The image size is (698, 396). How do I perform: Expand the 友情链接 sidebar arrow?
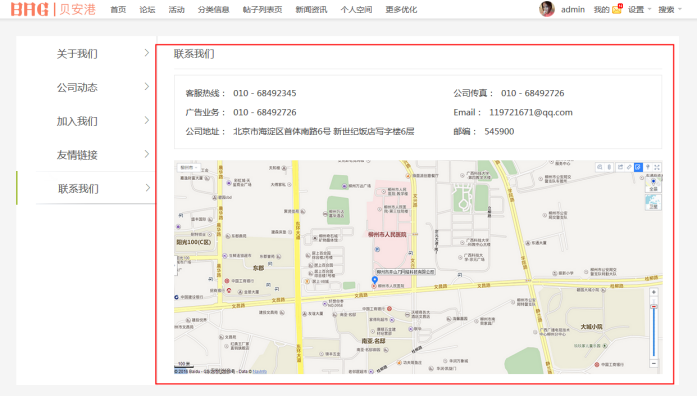[146, 154]
